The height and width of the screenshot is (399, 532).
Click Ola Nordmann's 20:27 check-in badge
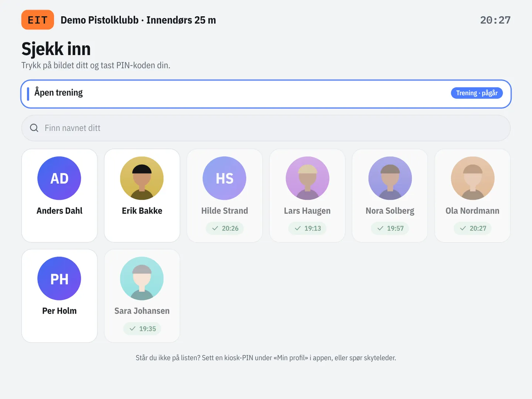(x=473, y=228)
